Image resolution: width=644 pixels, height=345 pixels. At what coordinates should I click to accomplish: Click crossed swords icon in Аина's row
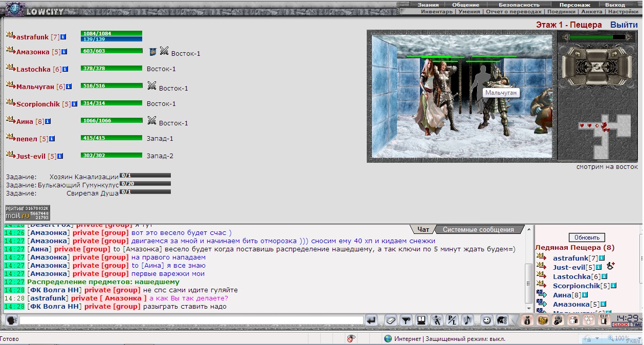[x=152, y=121]
